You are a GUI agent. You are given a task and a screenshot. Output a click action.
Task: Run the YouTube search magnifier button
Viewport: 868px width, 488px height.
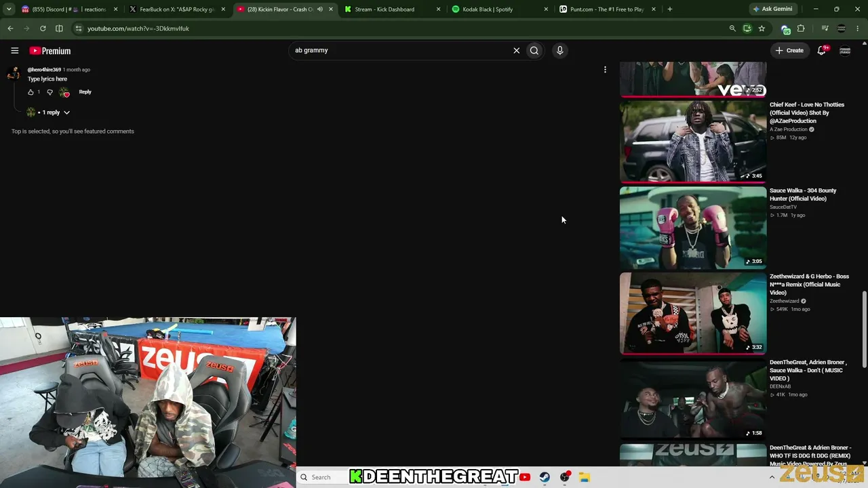[534, 50]
